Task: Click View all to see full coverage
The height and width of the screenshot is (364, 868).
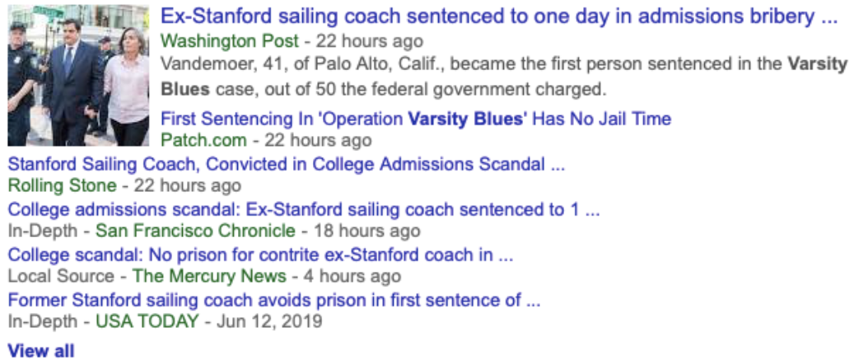Action: pyautogui.click(x=41, y=351)
